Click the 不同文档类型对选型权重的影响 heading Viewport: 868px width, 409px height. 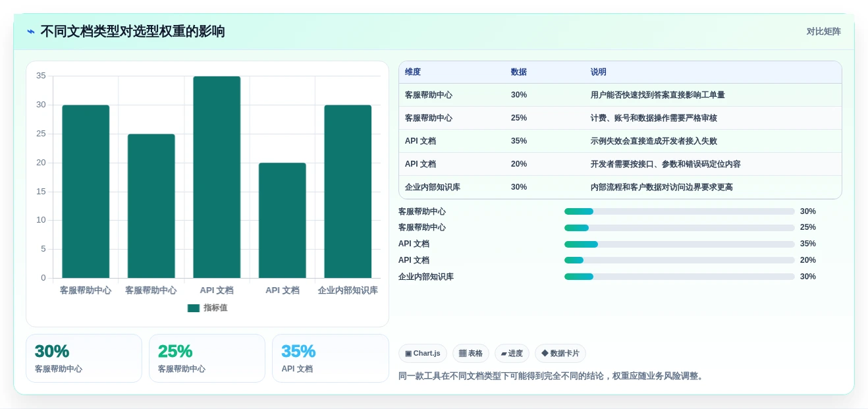[132, 32]
